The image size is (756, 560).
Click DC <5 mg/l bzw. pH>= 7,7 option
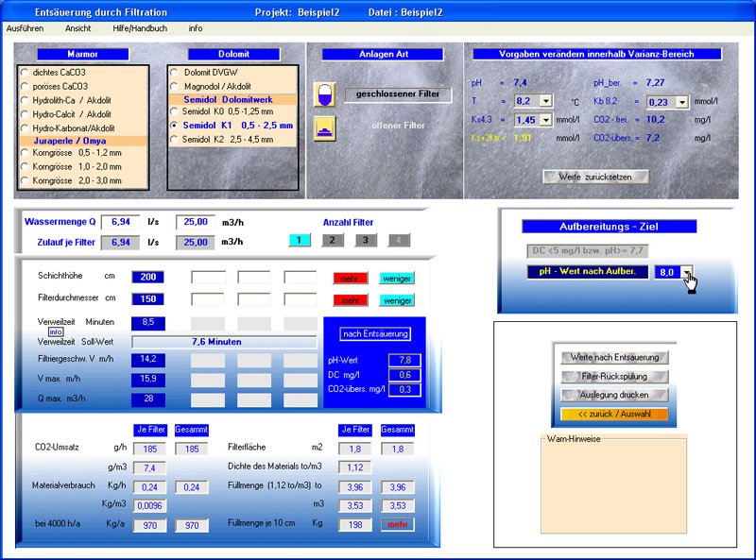tap(587, 250)
